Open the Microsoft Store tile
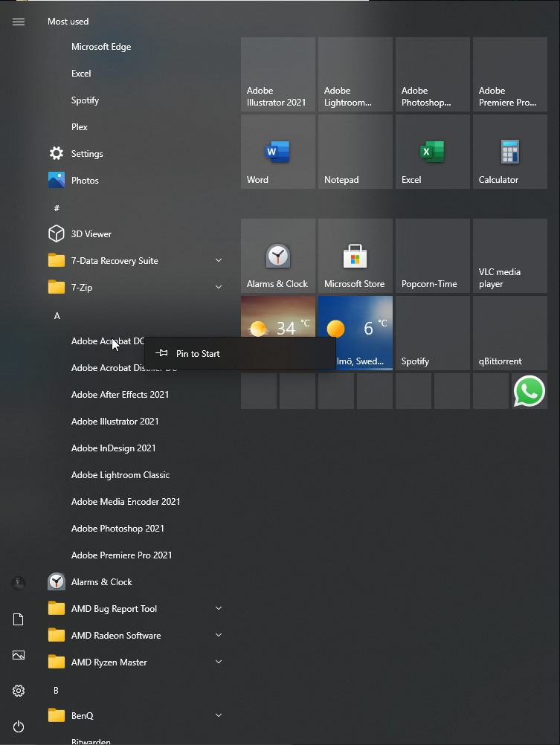Image resolution: width=560 pixels, height=745 pixels. (355, 256)
